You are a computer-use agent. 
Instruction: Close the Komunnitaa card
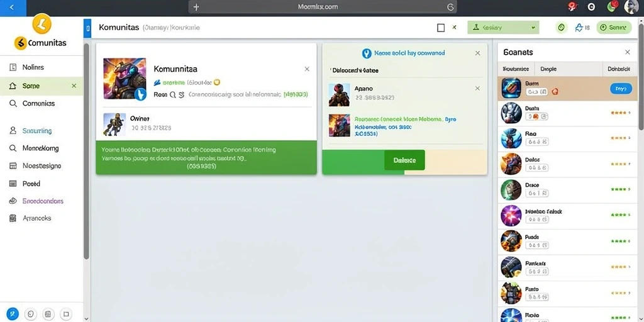click(307, 69)
